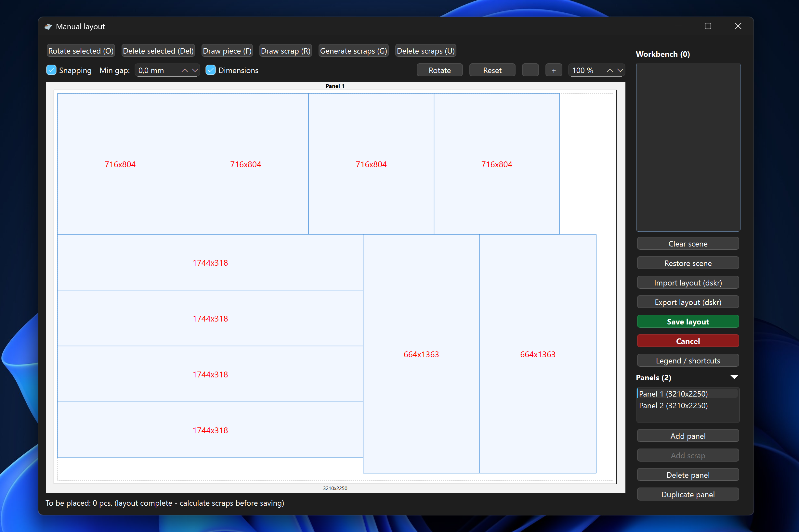
Task: Run Generate scraps (G)
Action: [x=353, y=51]
